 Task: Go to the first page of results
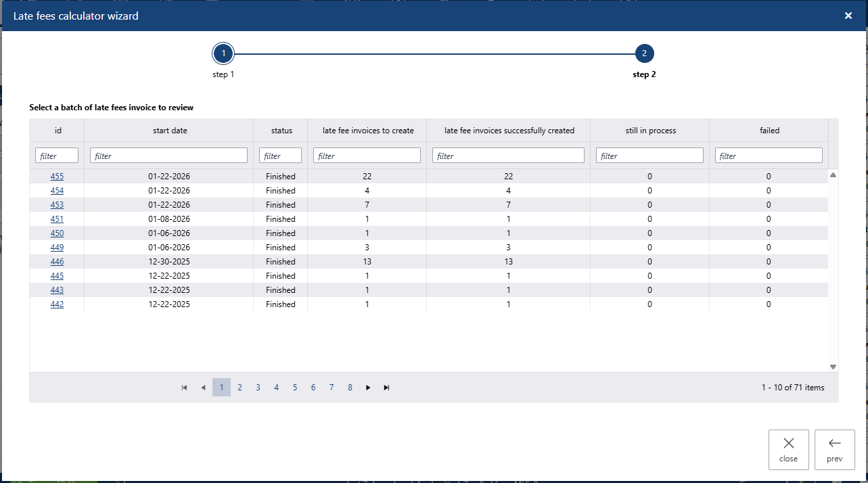[x=185, y=388]
